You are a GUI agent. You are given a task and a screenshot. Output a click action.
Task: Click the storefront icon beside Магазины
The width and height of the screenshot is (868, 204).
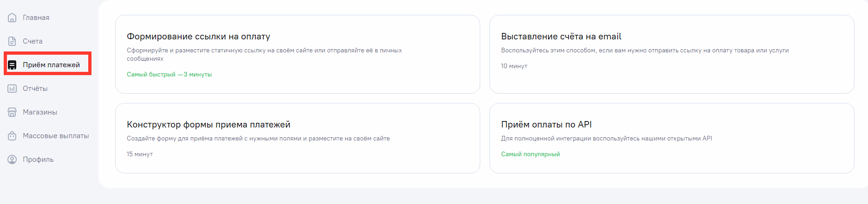(12, 112)
